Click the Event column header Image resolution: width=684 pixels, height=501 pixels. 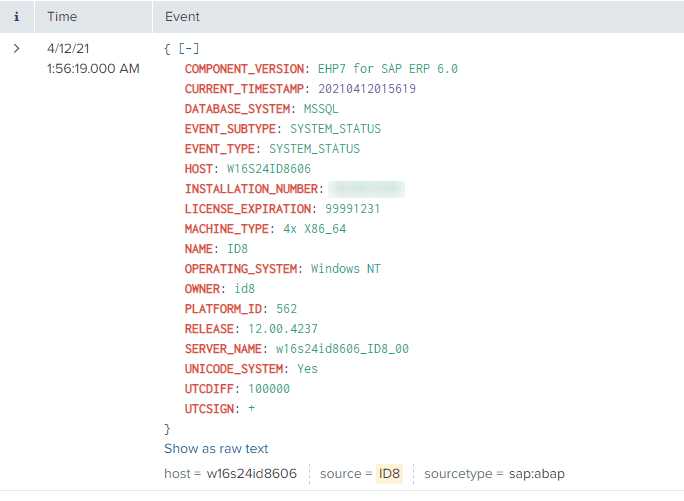point(182,17)
